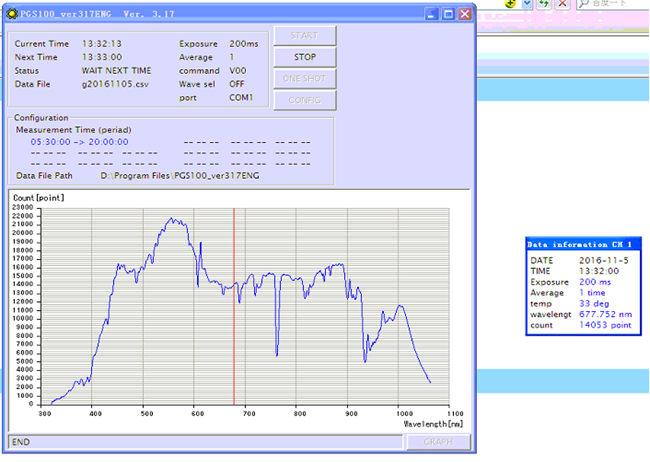
Task: Click the status text WAIT NEXT TIME
Action: click(x=116, y=71)
